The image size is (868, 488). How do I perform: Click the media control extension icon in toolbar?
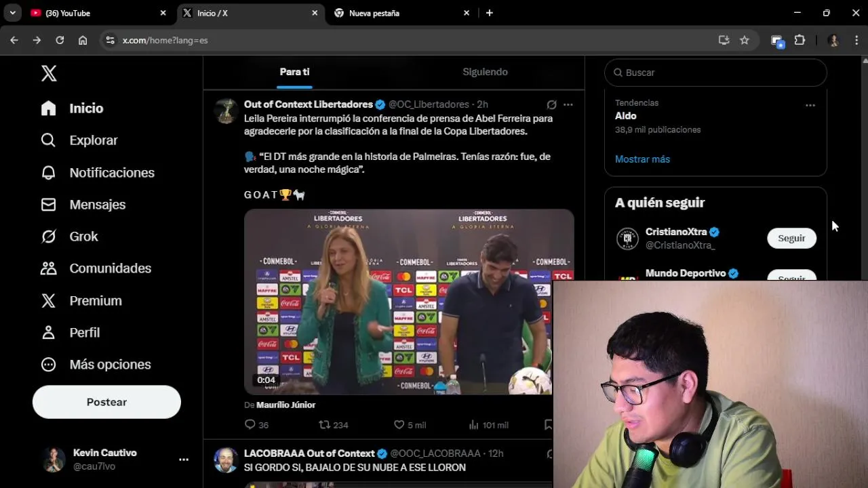777,41
